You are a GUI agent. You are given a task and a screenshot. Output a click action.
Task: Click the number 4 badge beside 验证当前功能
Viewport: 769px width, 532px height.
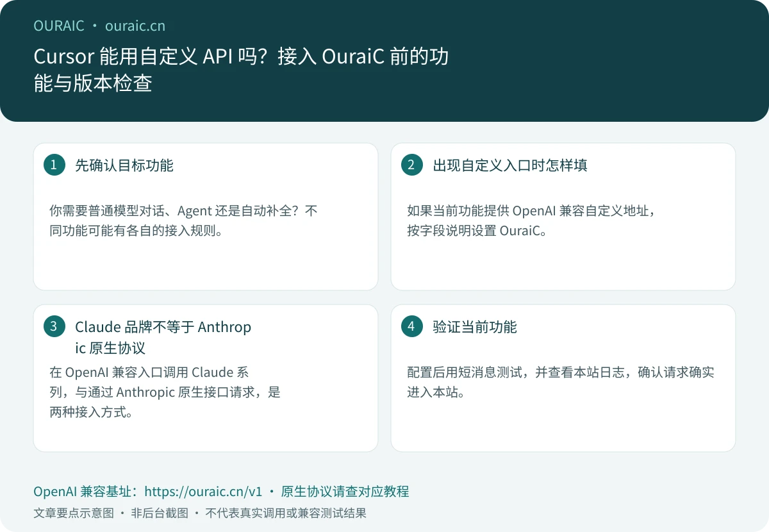(x=411, y=326)
